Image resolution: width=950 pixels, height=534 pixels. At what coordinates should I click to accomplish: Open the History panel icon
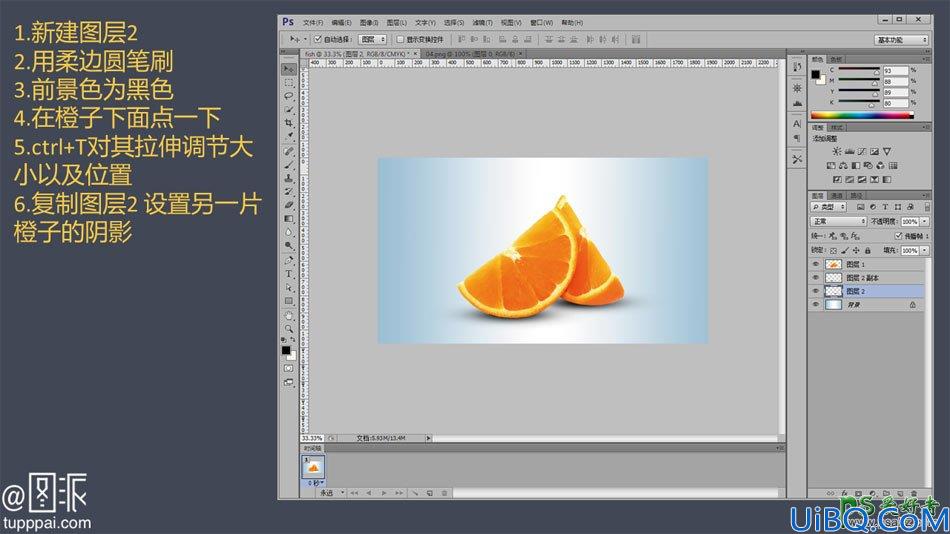click(797, 66)
